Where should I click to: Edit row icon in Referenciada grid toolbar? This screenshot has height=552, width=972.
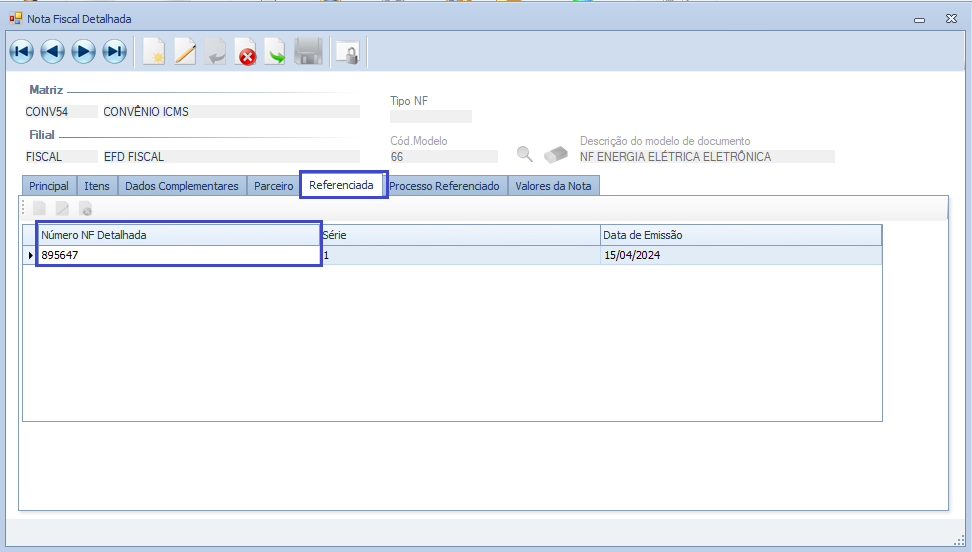coord(63,209)
